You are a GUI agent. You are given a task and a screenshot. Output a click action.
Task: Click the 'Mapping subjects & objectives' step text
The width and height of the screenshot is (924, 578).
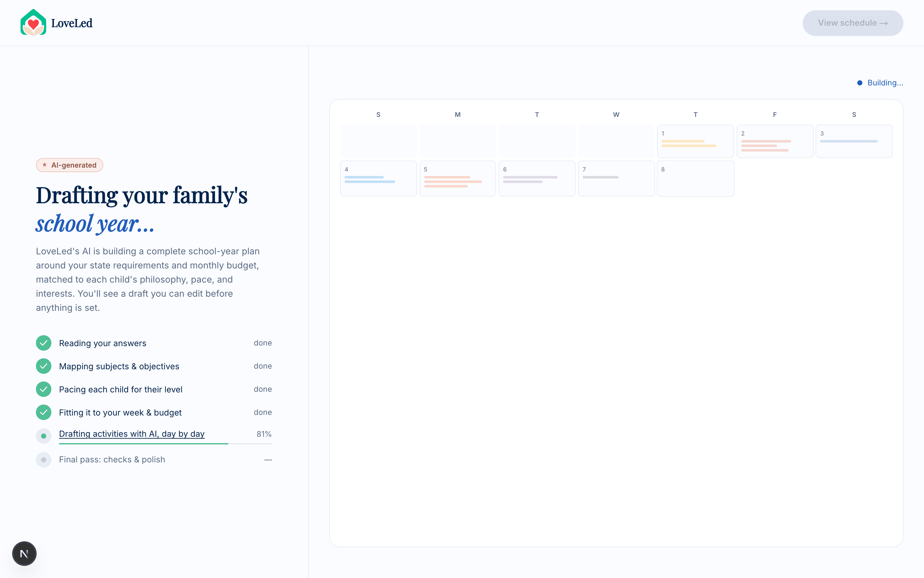119,366
